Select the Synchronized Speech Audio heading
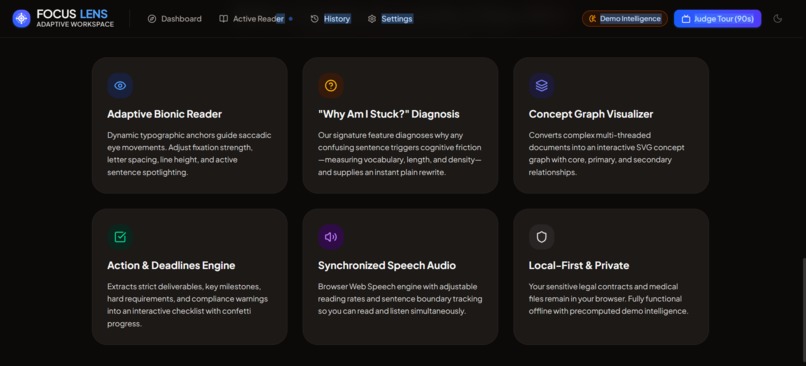 387,266
